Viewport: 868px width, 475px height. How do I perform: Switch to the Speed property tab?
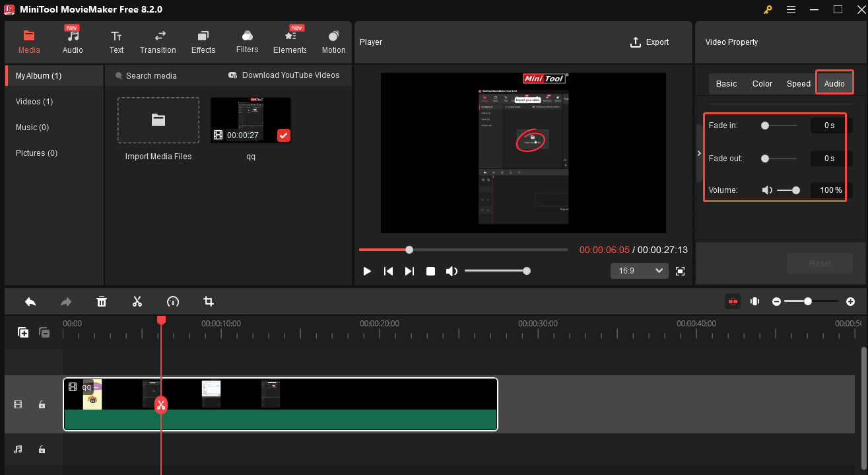[798, 84]
